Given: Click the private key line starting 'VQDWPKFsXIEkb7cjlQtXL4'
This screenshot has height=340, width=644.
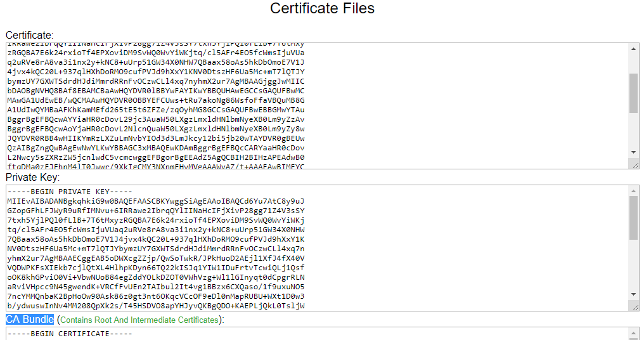Looking at the screenshot, I should pyautogui.click(x=156, y=268).
